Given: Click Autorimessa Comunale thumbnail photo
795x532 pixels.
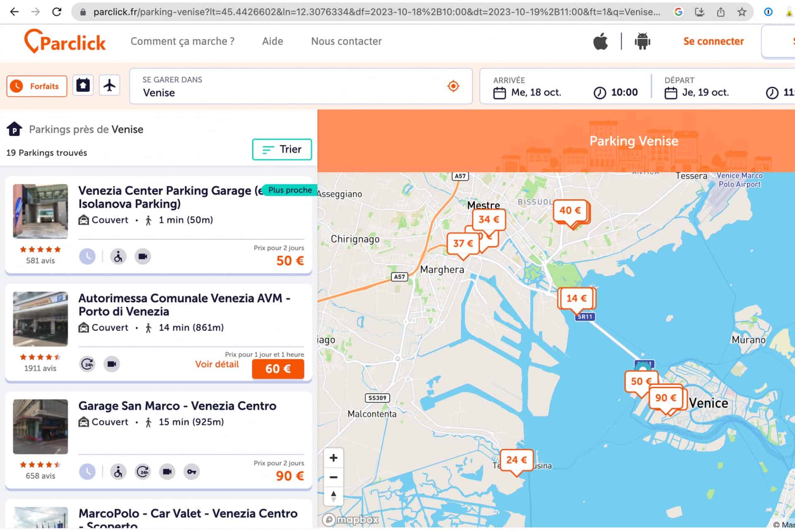Looking at the screenshot, I should 40,319.
